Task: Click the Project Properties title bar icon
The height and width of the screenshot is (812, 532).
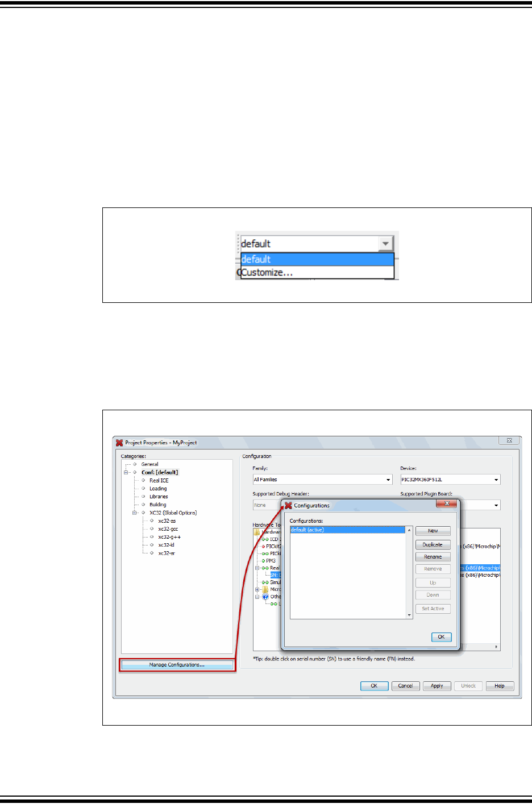Action: click(119, 443)
